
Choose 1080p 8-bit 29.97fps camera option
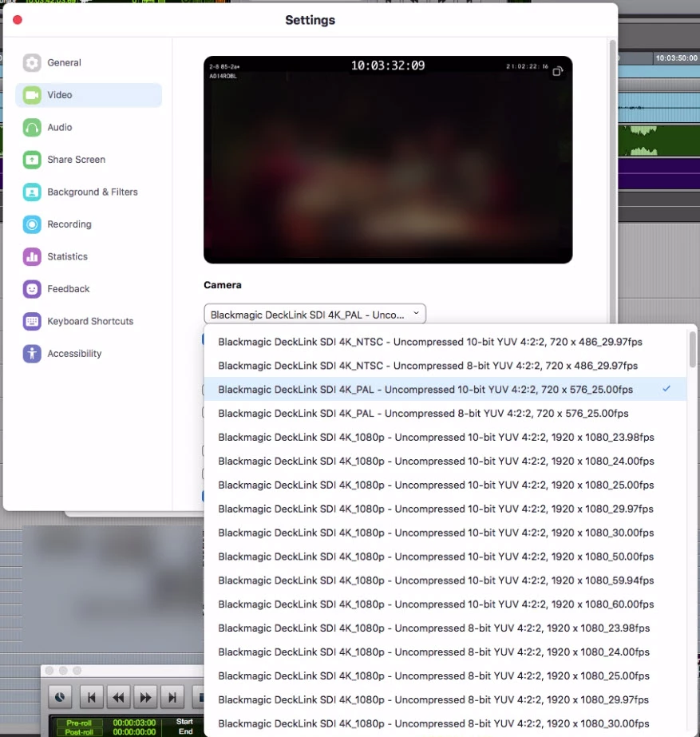(445, 699)
